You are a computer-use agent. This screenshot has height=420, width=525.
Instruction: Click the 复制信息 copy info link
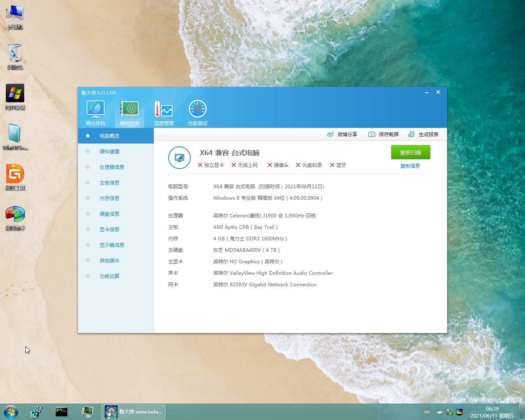[410, 166]
